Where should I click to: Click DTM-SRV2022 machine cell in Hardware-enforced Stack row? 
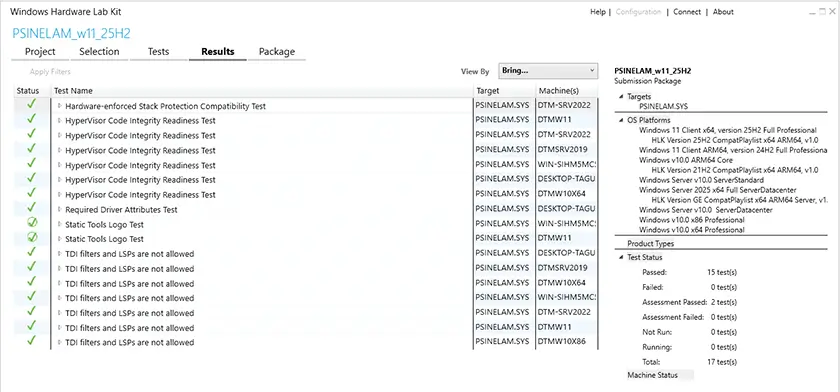564,106
